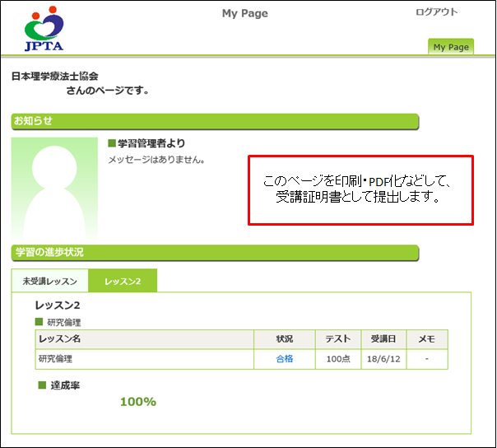
Task: Select the レッスン2 tab
Action: (123, 281)
